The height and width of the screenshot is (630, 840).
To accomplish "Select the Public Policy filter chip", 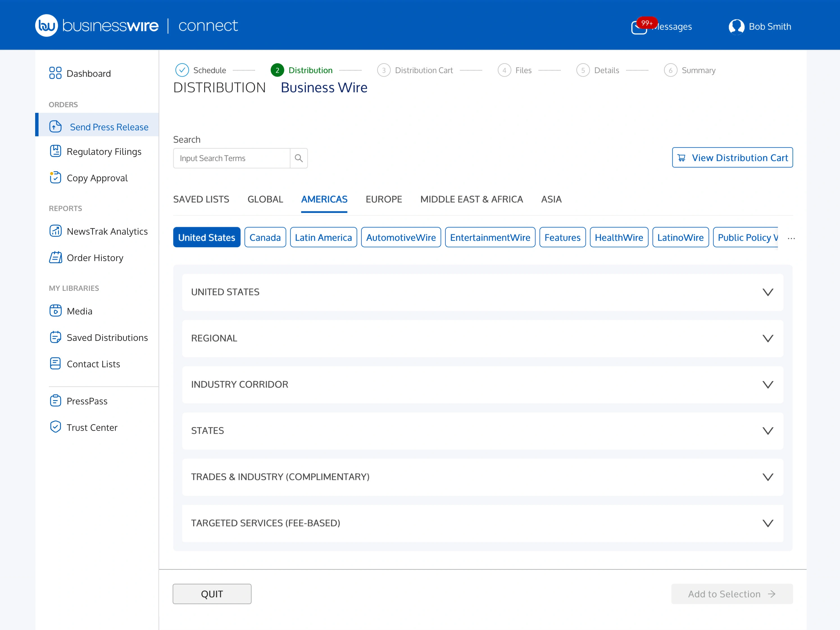I will [745, 237].
